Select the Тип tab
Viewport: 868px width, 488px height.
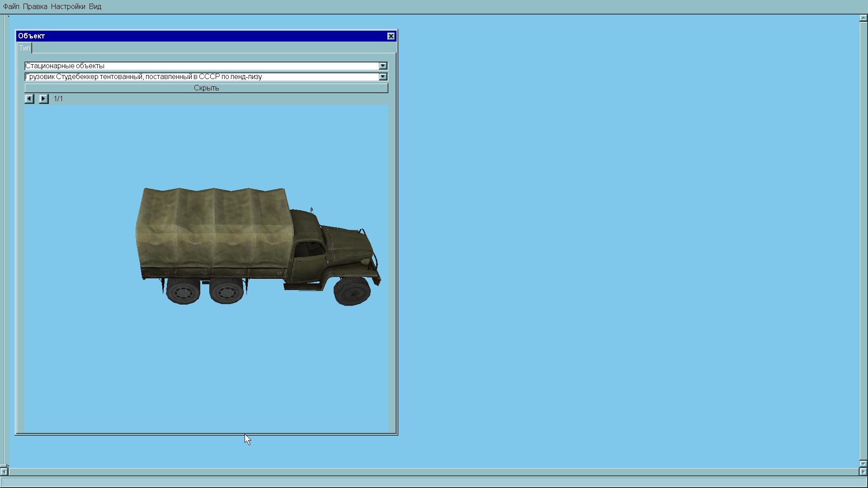tap(24, 48)
